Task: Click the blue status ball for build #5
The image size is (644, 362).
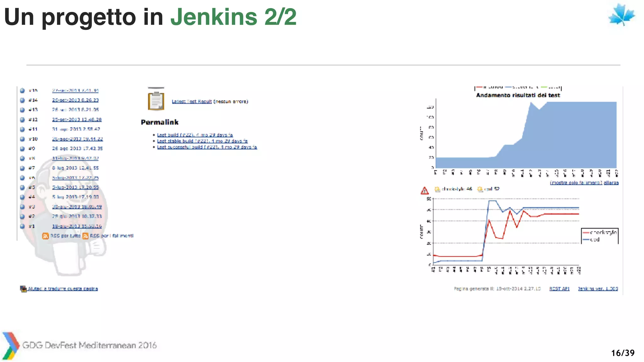Action: point(22,188)
